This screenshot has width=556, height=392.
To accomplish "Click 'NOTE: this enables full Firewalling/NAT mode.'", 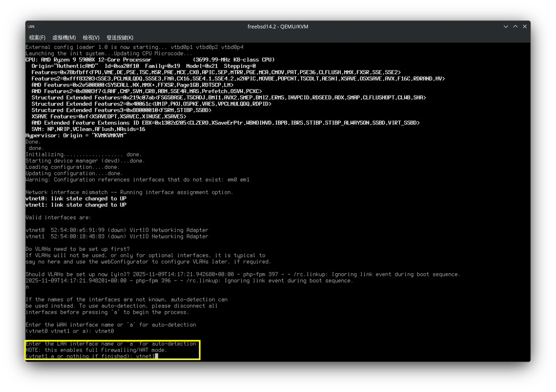I will (x=97, y=350).
